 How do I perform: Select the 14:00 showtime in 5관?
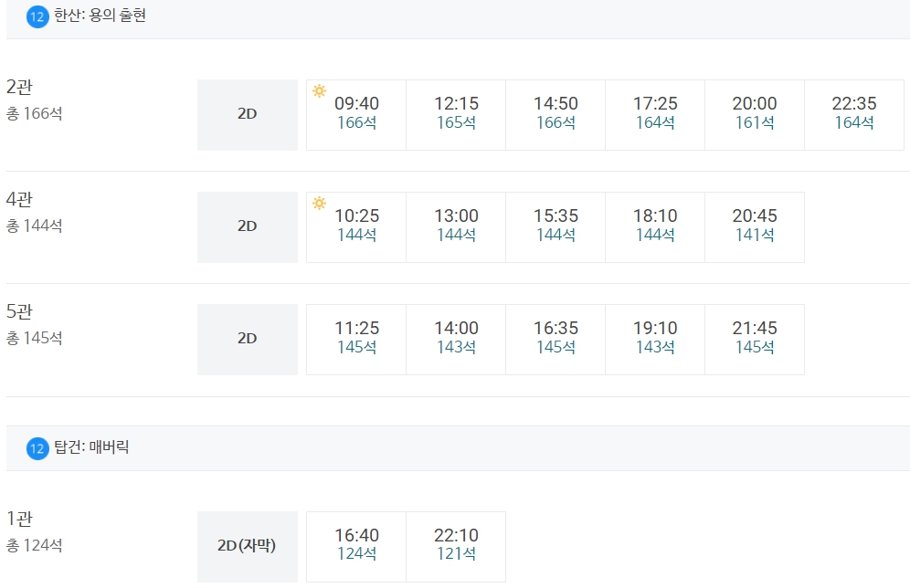click(456, 339)
